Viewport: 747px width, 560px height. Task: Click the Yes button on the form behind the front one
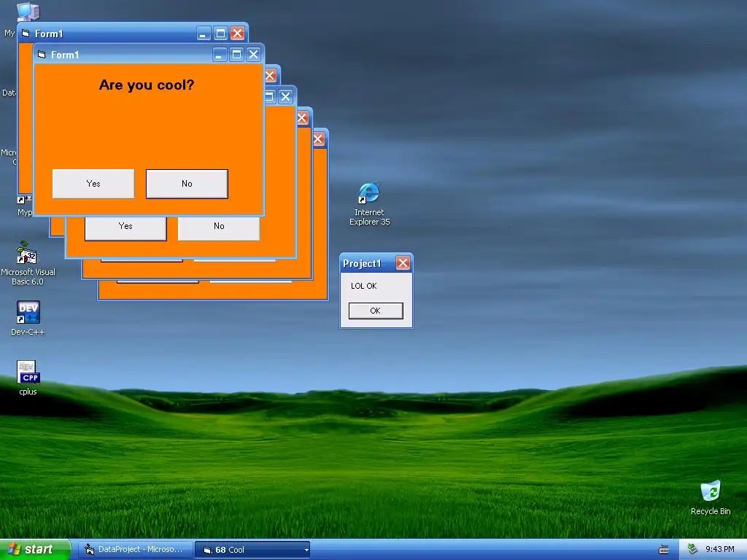pos(125,227)
